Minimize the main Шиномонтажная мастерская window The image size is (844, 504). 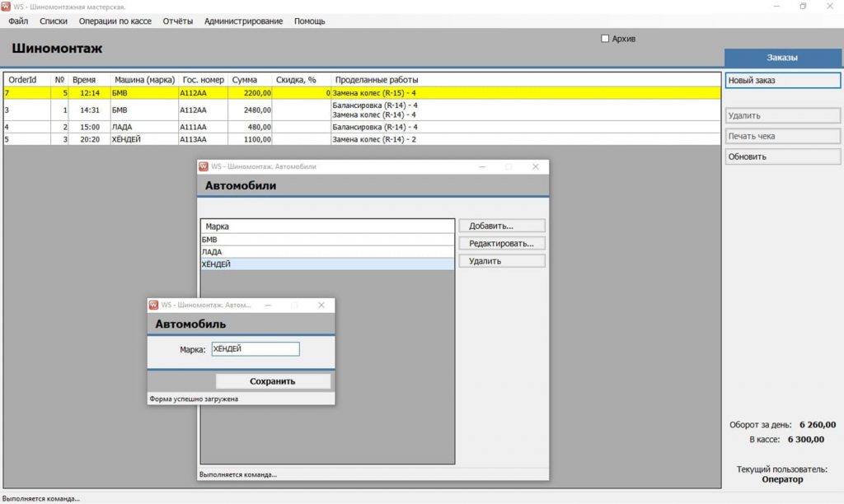[x=776, y=7]
